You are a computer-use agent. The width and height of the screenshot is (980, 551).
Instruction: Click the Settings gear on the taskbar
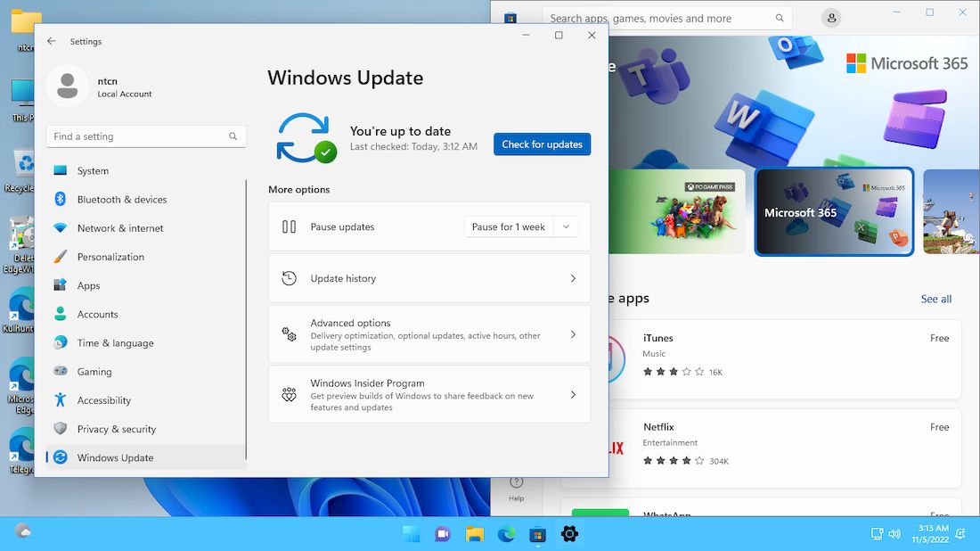(x=569, y=534)
